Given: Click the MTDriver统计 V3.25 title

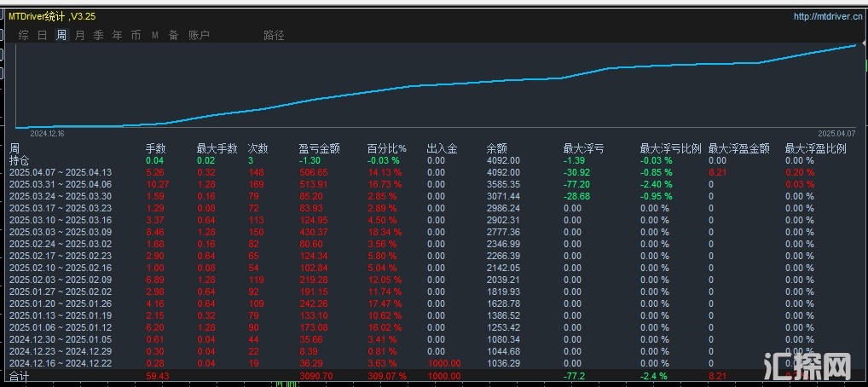Looking at the screenshot, I should tap(51, 16).
